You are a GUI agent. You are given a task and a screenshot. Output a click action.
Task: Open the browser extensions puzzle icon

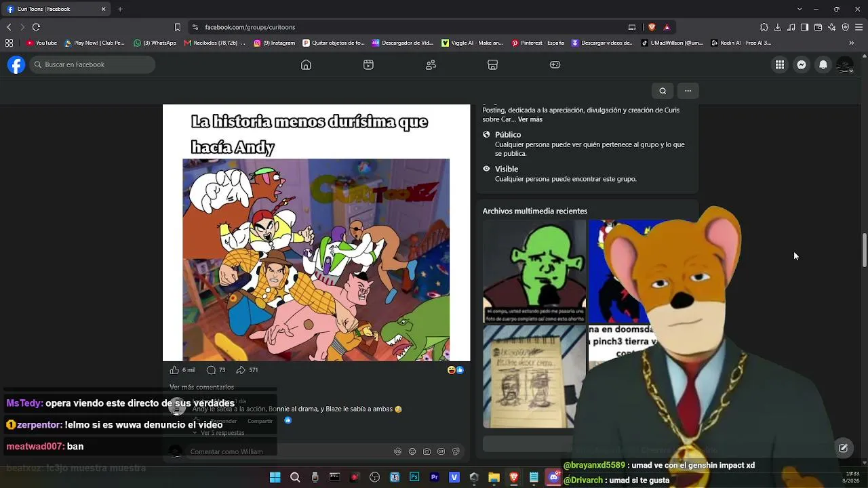point(764,27)
